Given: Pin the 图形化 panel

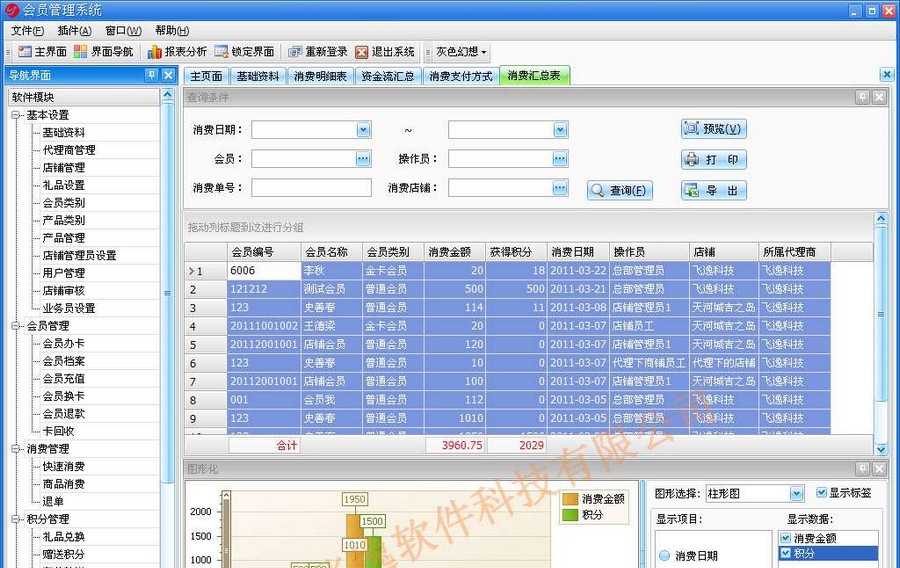Looking at the screenshot, I should 862,469.
